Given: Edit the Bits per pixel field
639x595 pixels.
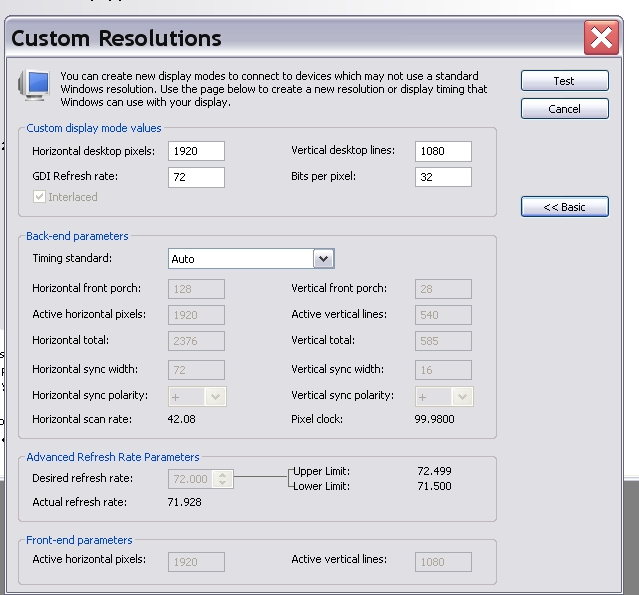Looking at the screenshot, I should pyautogui.click(x=443, y=177).
